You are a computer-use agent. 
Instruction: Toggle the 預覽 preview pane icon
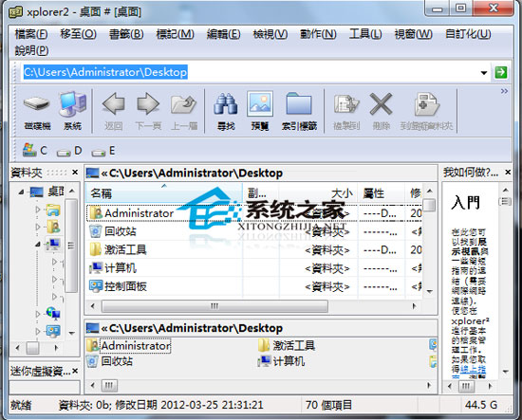point(260,111)
